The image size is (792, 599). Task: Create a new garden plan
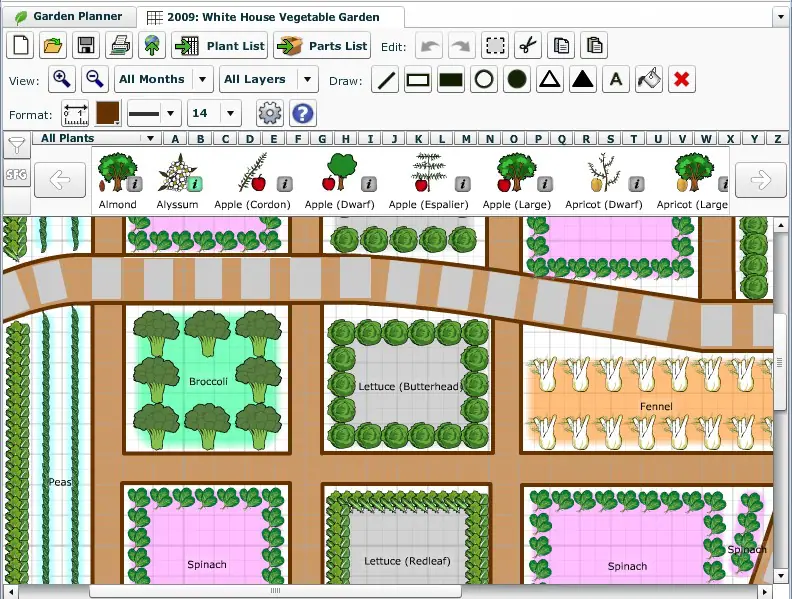[20, 45]
